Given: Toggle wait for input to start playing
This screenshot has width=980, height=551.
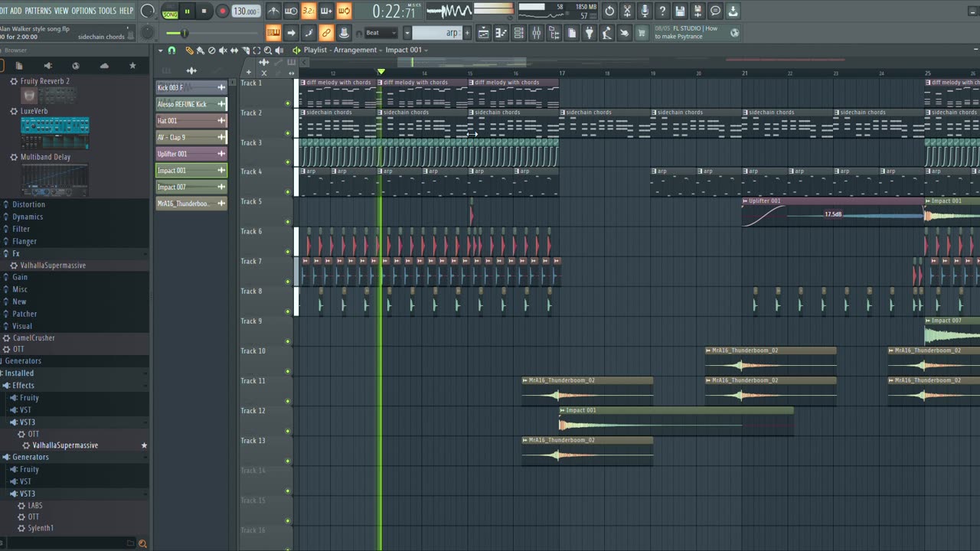Looking at the screenshot, I should (291, 11).
